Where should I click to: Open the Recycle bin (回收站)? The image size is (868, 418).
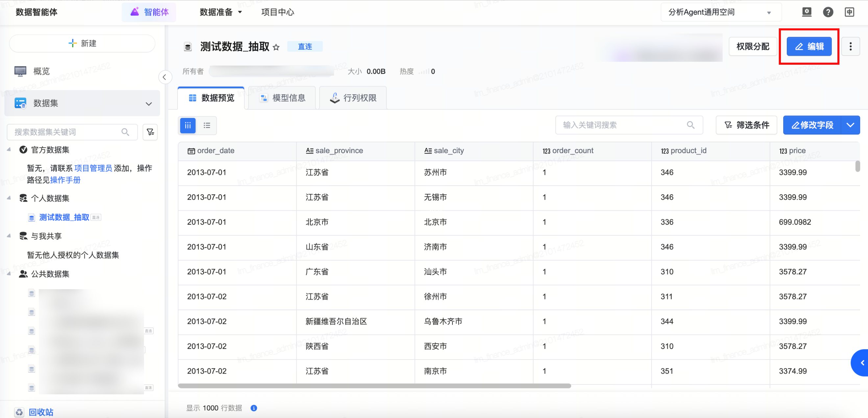[40, 412]
